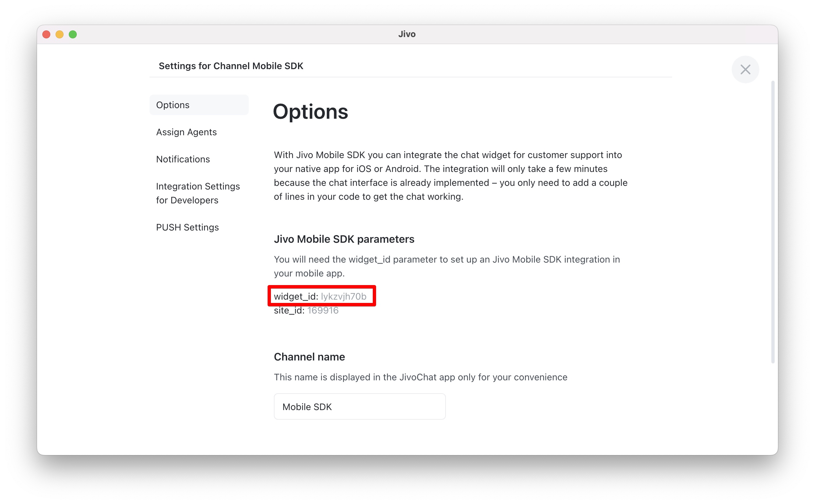The image size is (815, 504).
Task: Click the site_id label text
Action: 289,310
